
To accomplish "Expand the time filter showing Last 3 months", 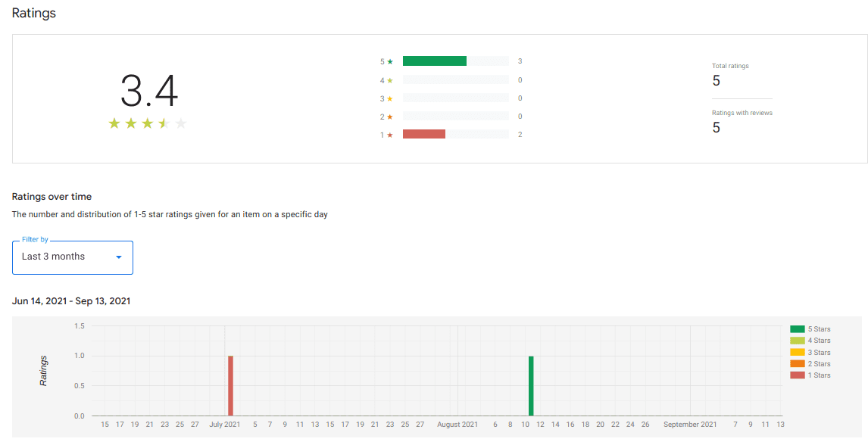I will (x=72, y=257).
